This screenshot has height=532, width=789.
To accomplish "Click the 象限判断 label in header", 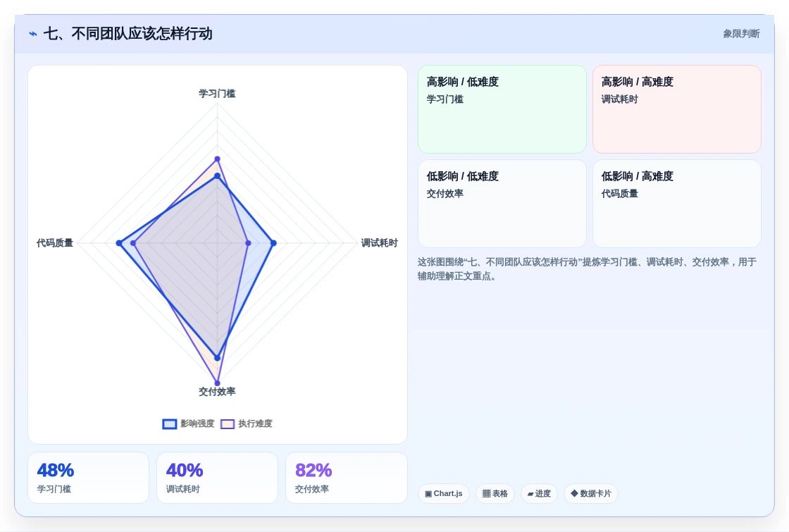I will coord(741,34).
